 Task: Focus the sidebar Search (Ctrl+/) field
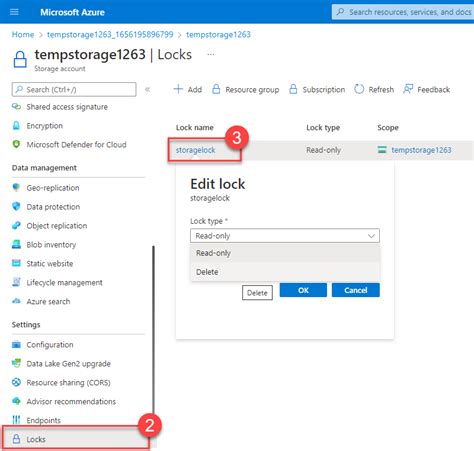(74, 89)
